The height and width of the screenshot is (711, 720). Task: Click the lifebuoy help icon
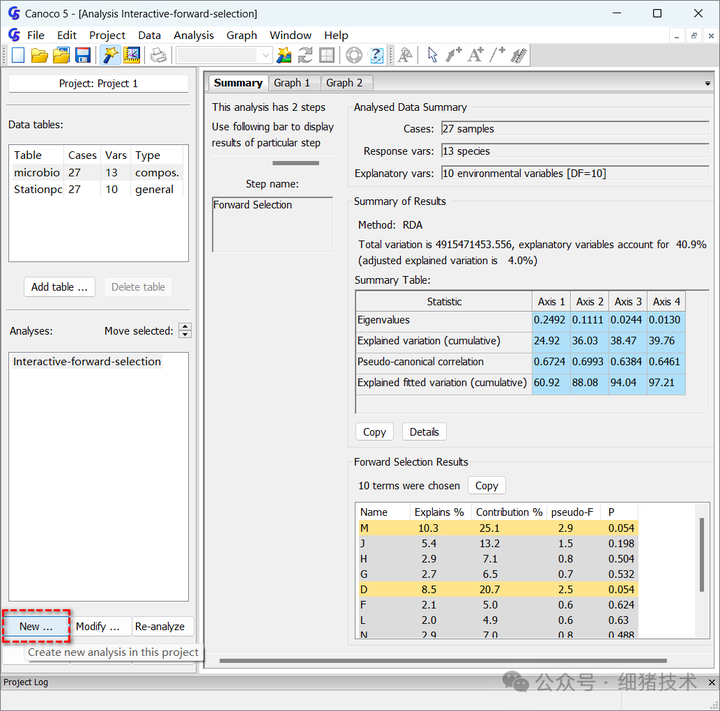click(x=354, y=55)
